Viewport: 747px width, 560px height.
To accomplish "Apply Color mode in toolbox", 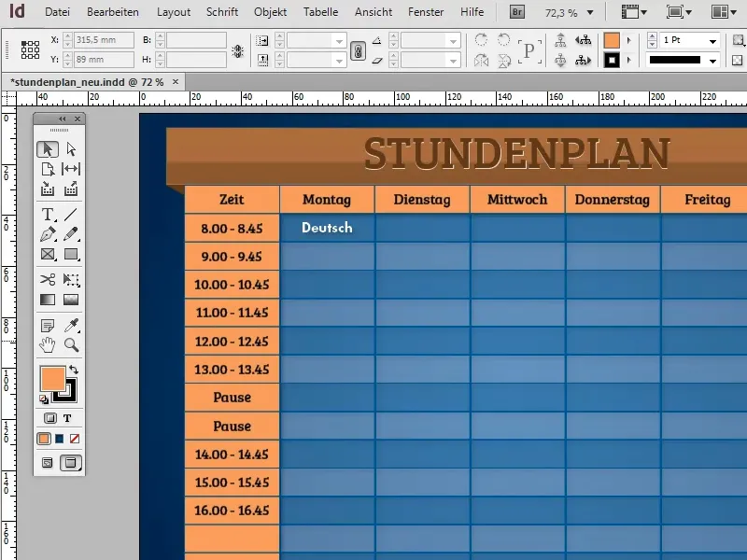I will pyautogui.click(x=44, y=439).
